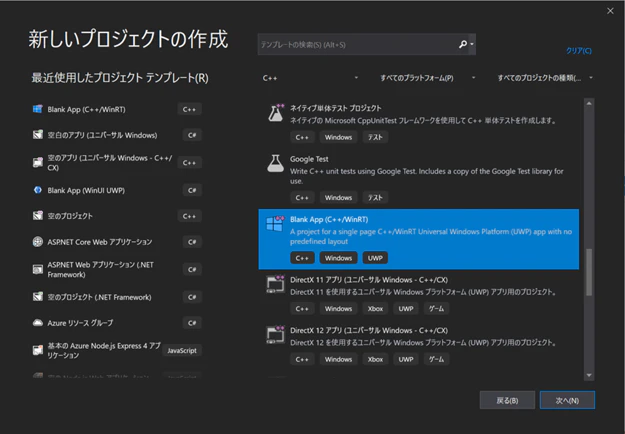Open the search options dropdown arrow

point(472,44)
